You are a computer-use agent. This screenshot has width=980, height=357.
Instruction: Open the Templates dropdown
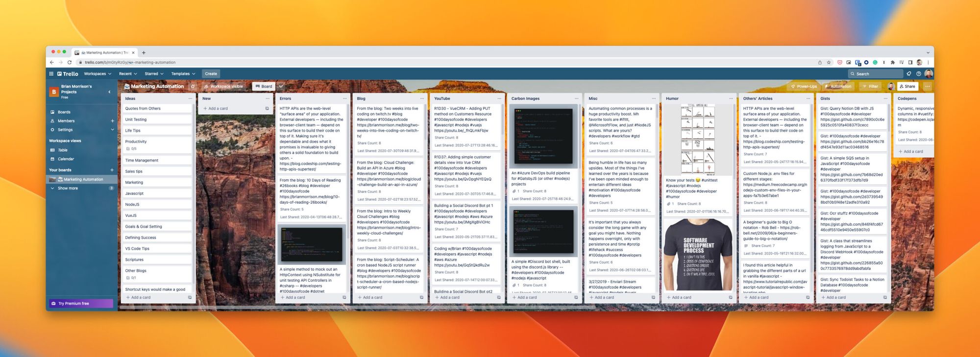183,73
